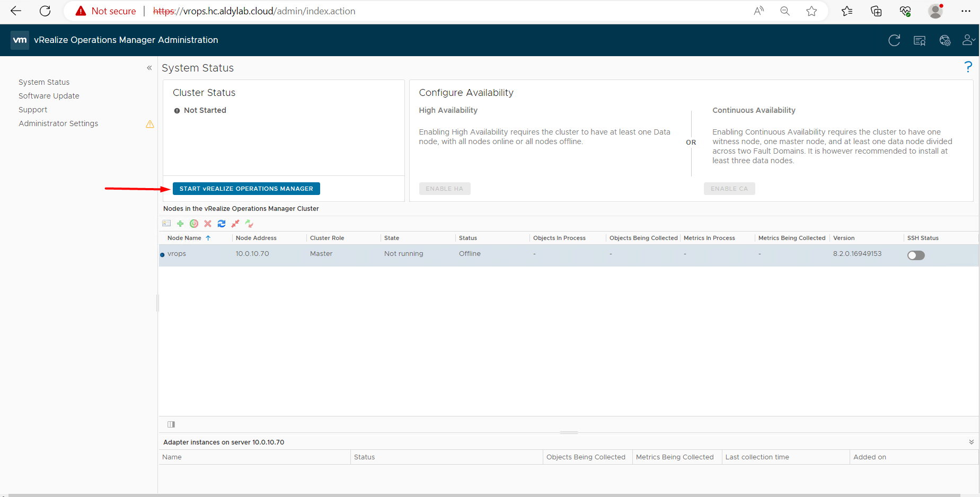
Task: Go to Administrator Settings page
Action: click(58, 123)
